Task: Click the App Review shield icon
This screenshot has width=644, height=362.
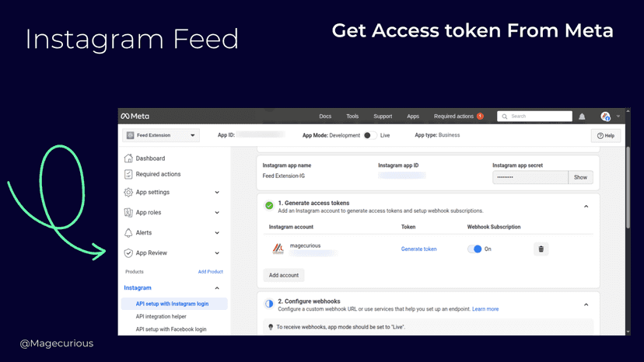Action: (x=128, y=252)
